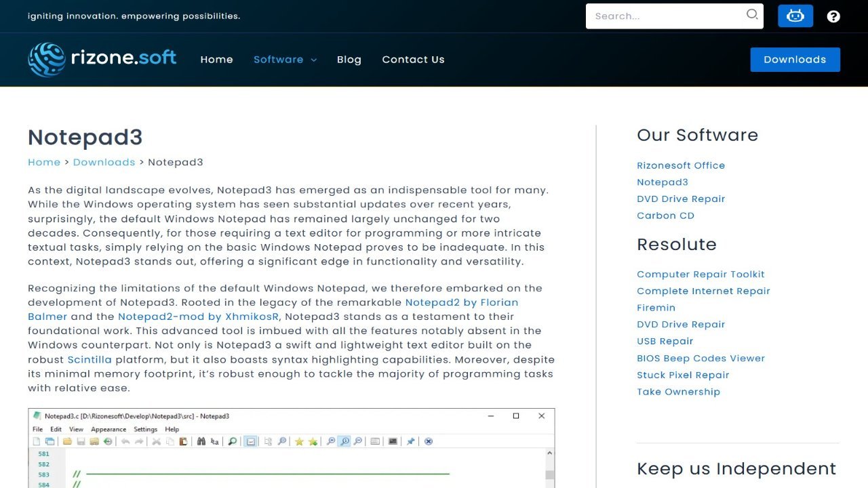Open Computer Repair Toolkit link
The image size is (868, 488).
coord(701,274)
